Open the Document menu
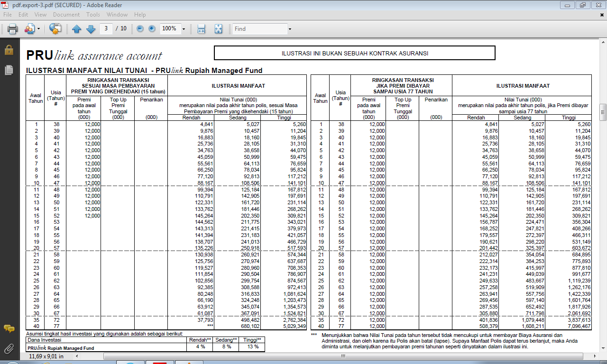The height and width of the screenshot is (364, 607). coord(66,15)
